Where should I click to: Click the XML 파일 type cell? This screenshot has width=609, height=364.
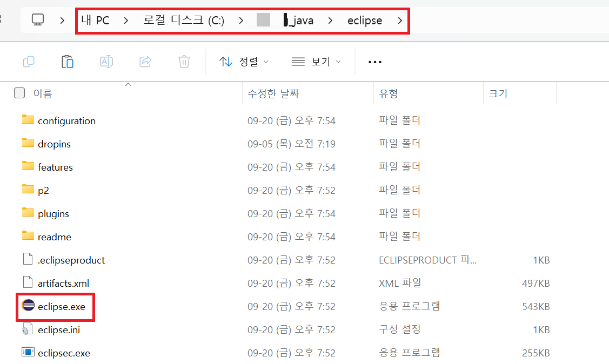pos(400,283)
